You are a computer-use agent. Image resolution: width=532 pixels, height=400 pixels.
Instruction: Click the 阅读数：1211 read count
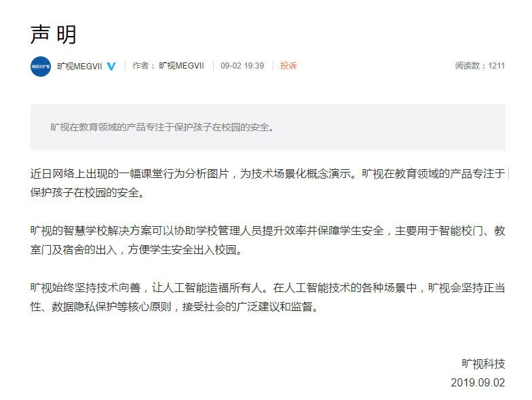480,66
